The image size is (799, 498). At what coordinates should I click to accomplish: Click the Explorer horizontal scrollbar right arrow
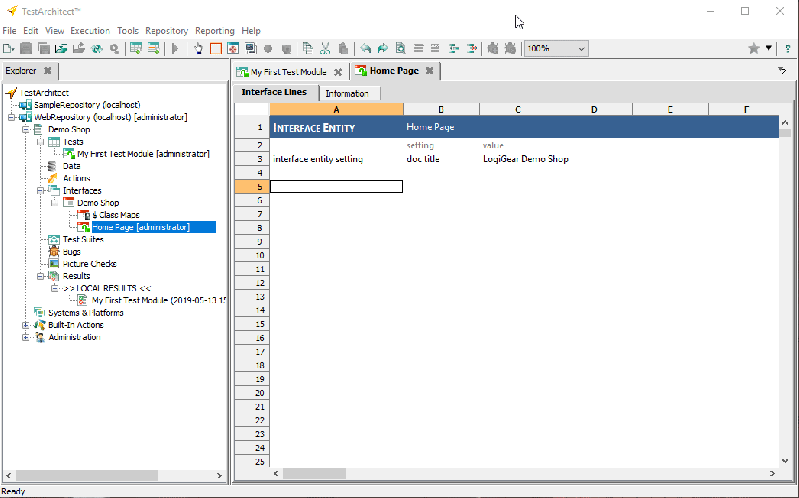(x=220, y=475)
